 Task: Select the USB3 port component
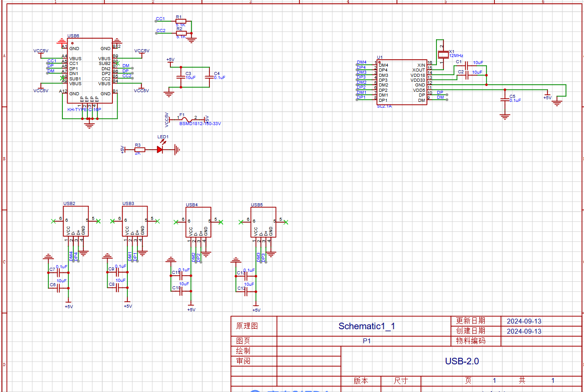(135, 221)
